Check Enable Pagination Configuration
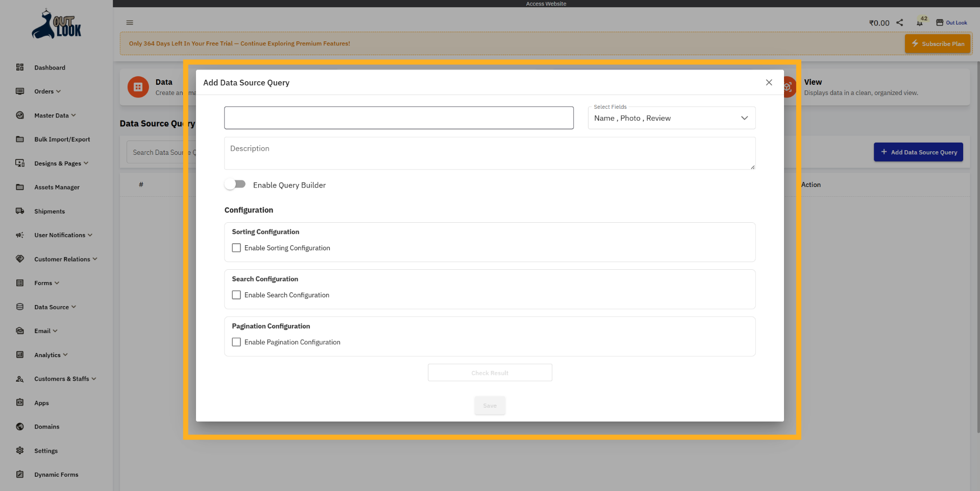The height and width of the screenshot is (491, 980). [236, 342]
